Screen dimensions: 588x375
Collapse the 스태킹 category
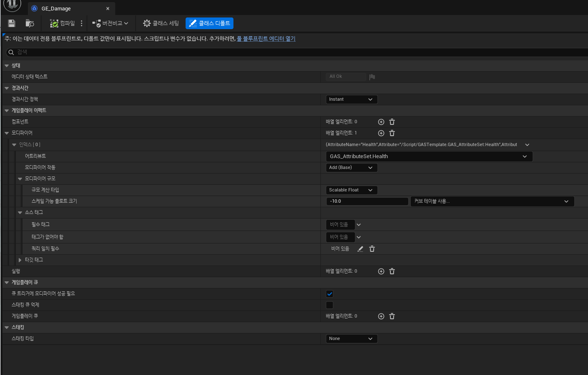pos(7,328)
